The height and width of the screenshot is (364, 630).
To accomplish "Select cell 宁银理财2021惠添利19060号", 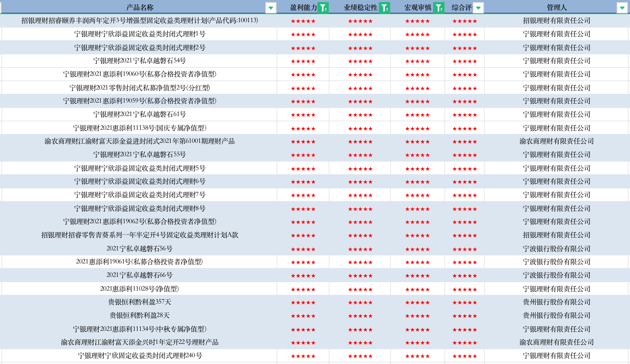I will pos(139,74).
